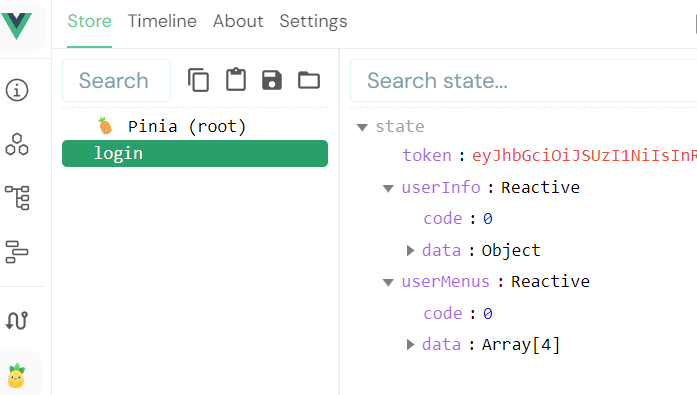
Task: Collapse the userInfo object
Action: [388, 188]
